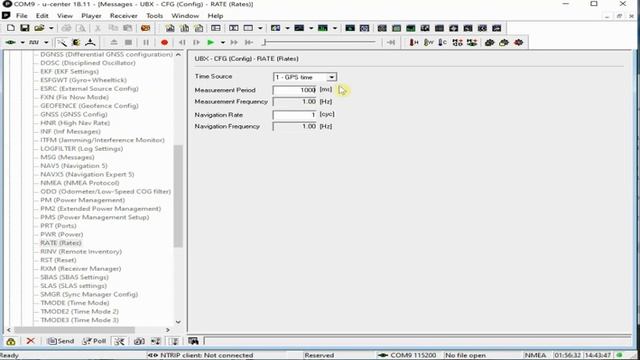The width and height of the screenshot is (640, 360).
Task: Click the tree horizontal scrollbar right arrow
Action: click(x=168, y=330)
